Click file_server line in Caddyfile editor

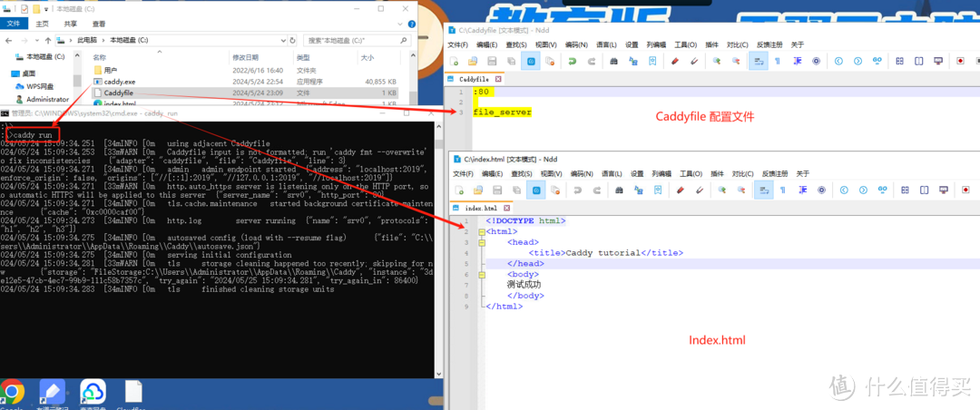[x=503, y=112]
